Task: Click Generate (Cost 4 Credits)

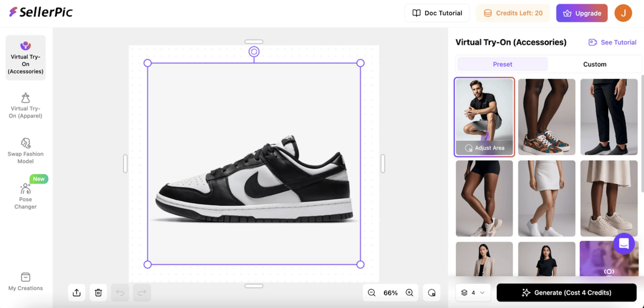Action: coord(567,293)
